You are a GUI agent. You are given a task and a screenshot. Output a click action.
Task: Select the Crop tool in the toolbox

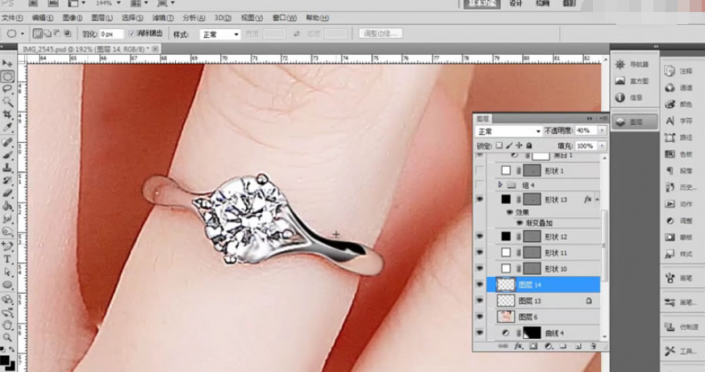click(x=7, y=114)
